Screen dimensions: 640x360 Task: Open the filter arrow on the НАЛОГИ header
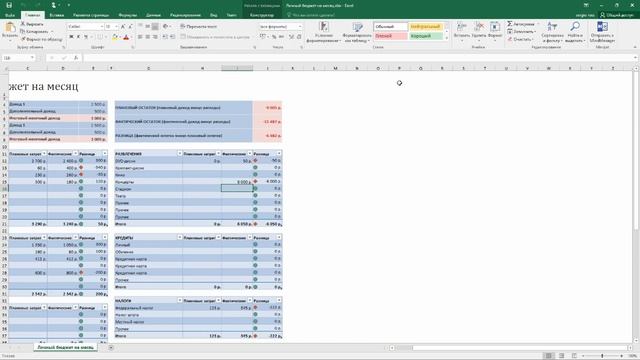click(180, 300)
